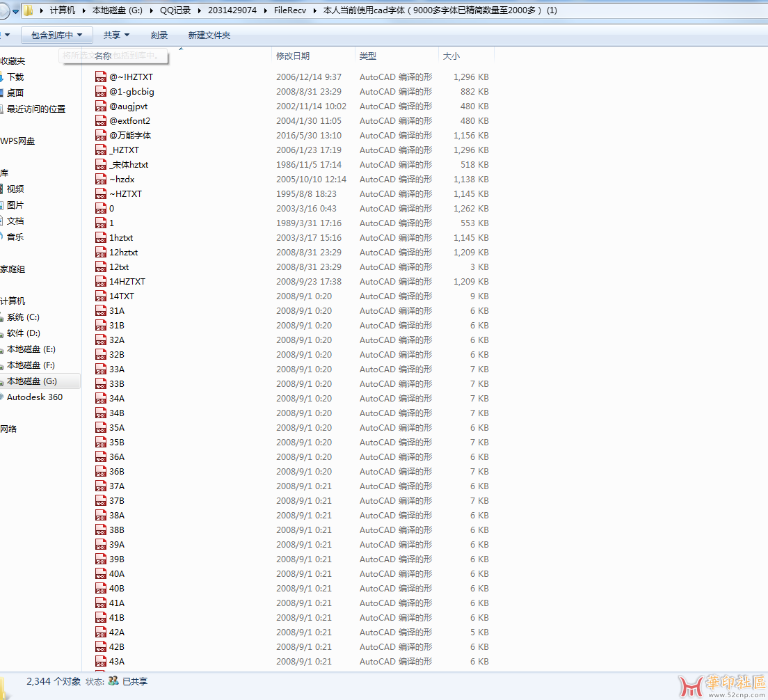Click the folder icon in address bar
This screenshot has height=700, width=768.
pos(28,10)
